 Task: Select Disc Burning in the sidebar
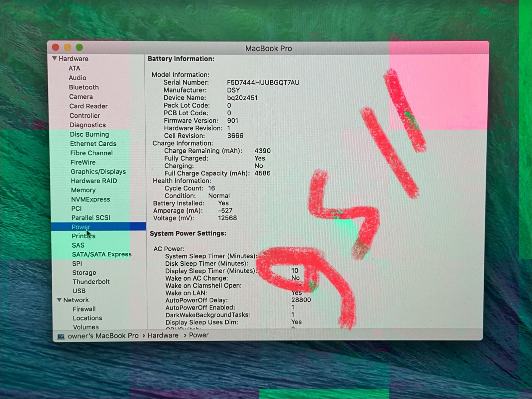click(x=89, y=134)
